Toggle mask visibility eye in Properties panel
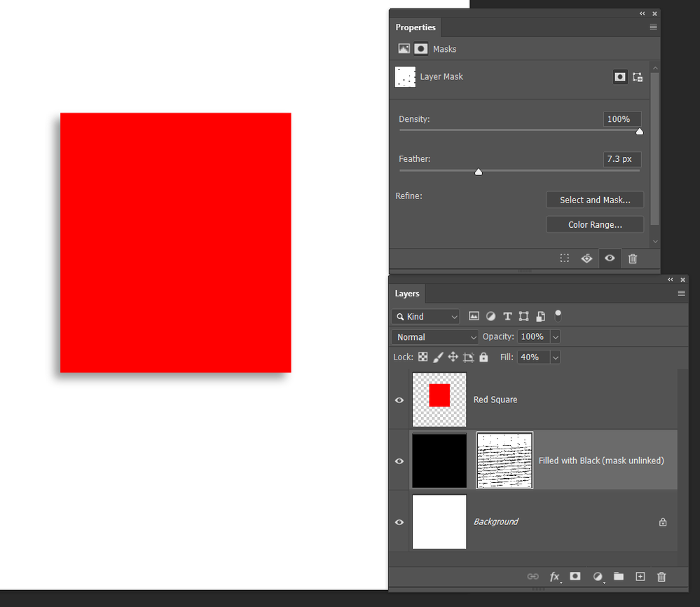 click(610, 258)
